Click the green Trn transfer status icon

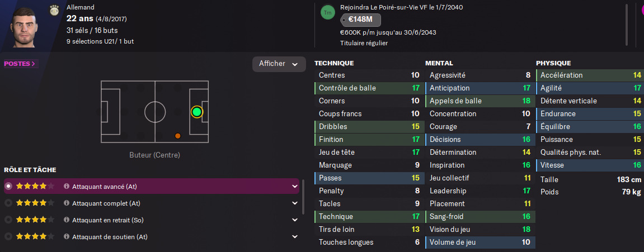328,12
